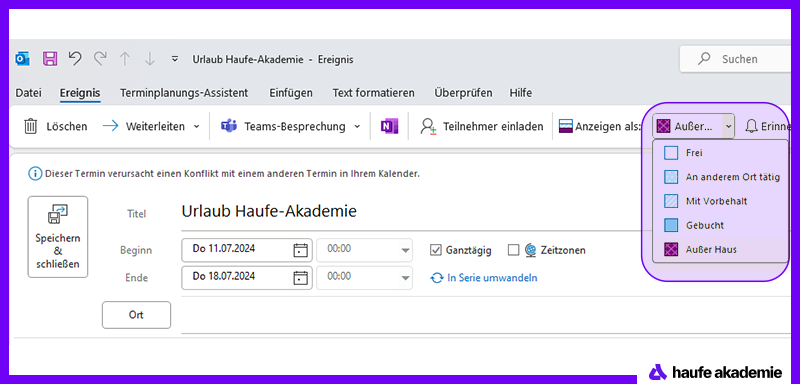
Task: Click the In Serie umwandeln link
Action: click(x=492, y=278)
